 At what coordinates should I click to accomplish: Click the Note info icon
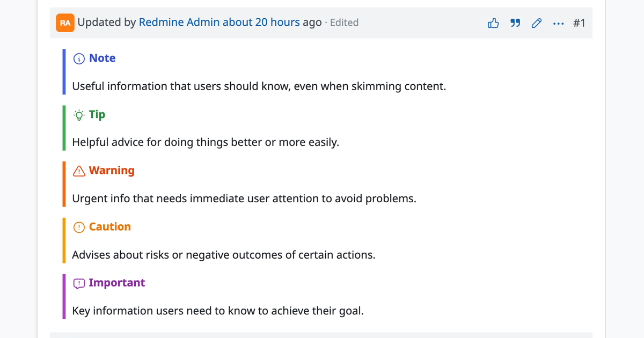click(x=79, y=58)
